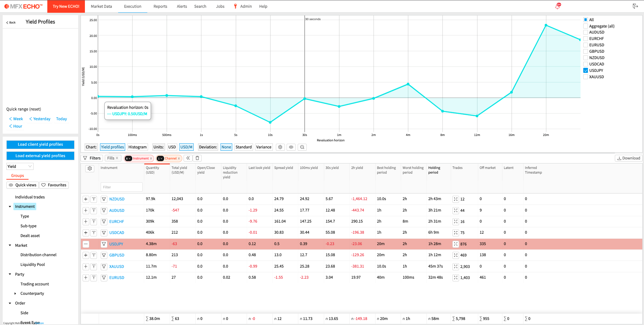644x325 pixels.
Task: Click the MFX ECHO logo
Action: coord(23,6)
